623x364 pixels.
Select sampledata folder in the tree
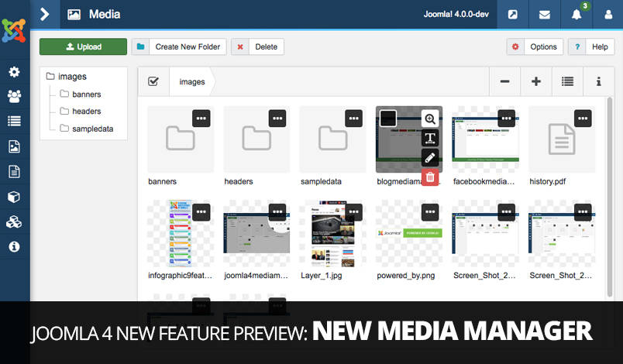click(x=87, y=129)
